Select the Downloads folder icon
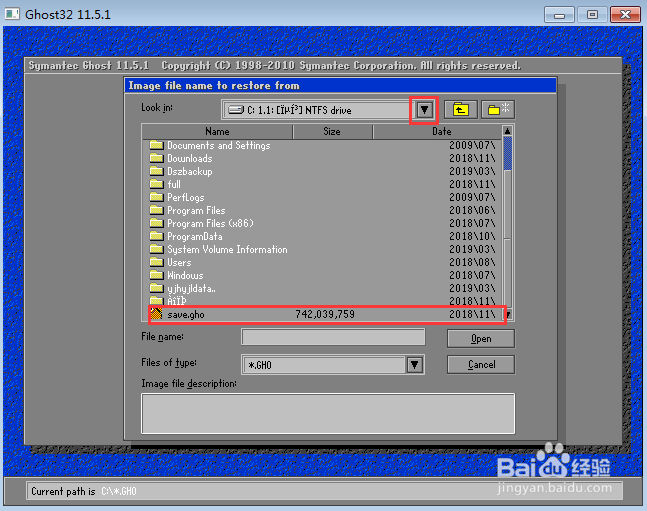The height and width of the screenshot is (511, 647). click(156, 158)
